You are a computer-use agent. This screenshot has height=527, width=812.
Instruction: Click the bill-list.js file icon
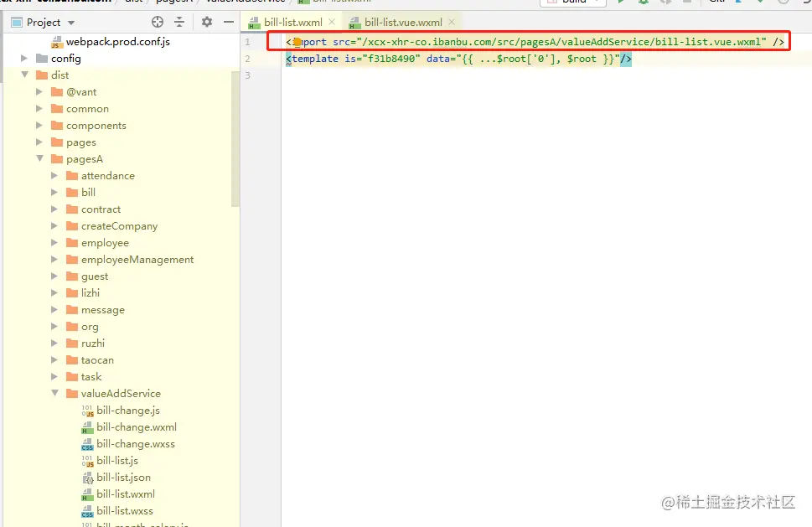tap(87, 461)
